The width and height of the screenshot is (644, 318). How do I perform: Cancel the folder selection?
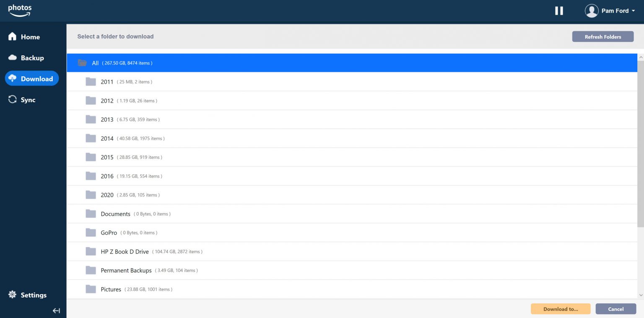615,309
